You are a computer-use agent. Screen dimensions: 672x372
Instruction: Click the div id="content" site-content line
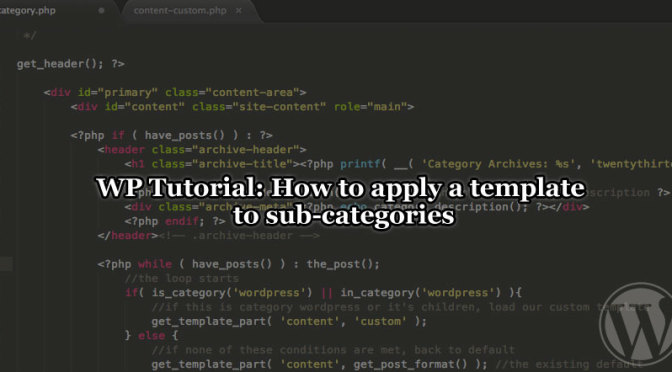pos(242,106)
